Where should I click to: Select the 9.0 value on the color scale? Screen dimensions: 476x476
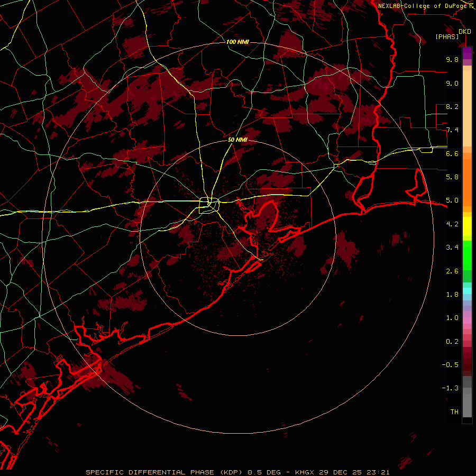(452, 83)
